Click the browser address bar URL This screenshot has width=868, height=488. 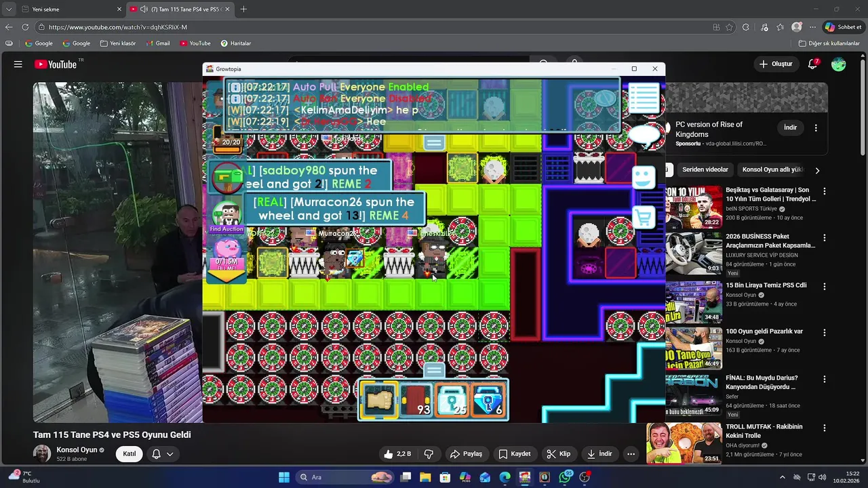tap(118, 27)
